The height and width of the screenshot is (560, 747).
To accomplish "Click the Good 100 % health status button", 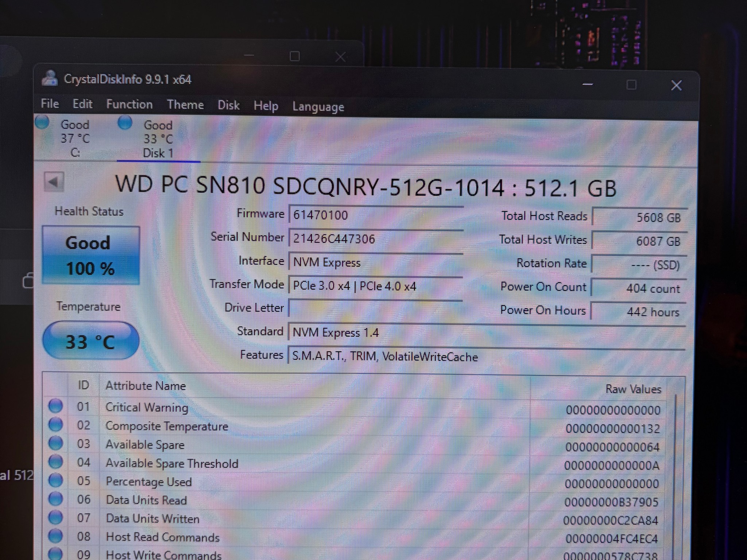I will coord(91,255).
